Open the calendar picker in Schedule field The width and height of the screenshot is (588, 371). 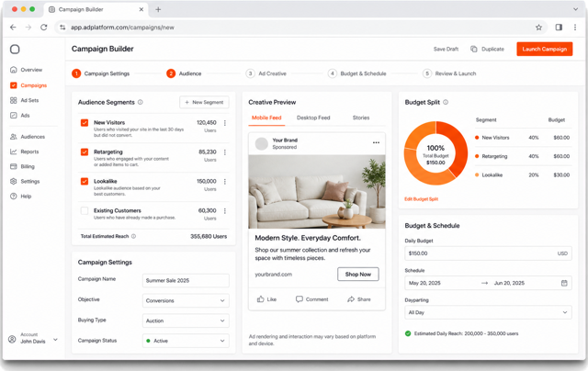click(564, 283)
